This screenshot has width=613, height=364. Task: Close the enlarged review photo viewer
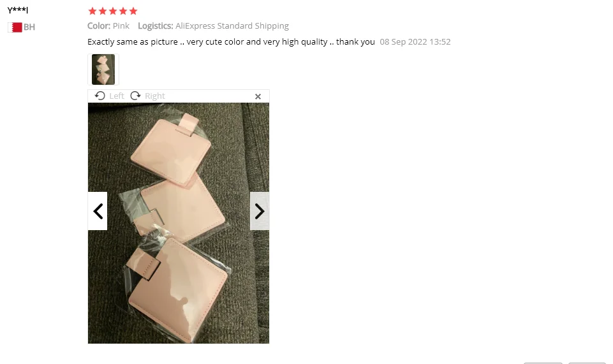(x=258, y=96)
